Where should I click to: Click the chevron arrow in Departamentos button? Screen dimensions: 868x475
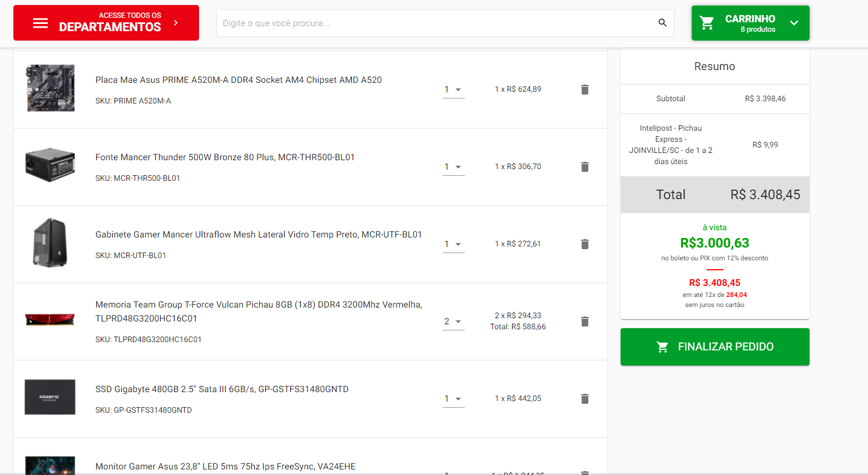(176, 23)
